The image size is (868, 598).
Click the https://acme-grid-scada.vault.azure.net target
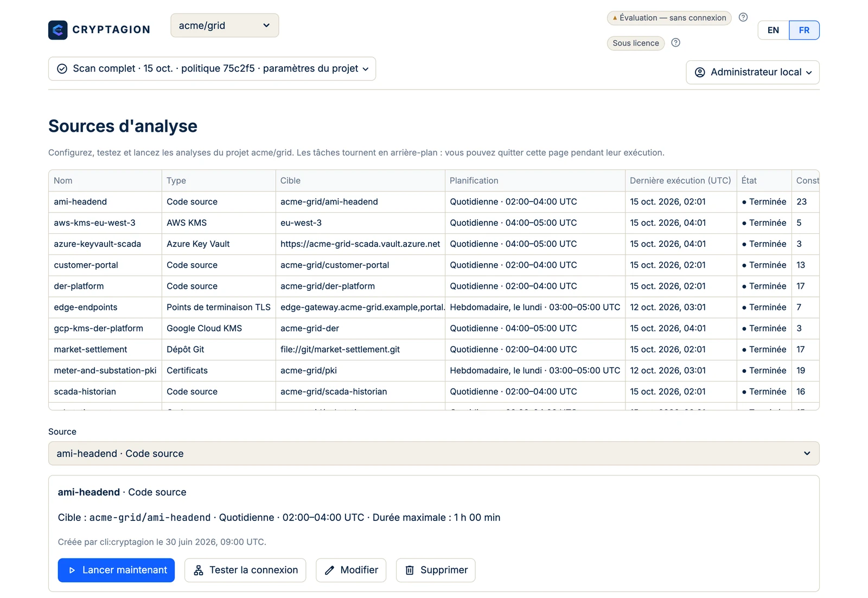pos(360,244)
